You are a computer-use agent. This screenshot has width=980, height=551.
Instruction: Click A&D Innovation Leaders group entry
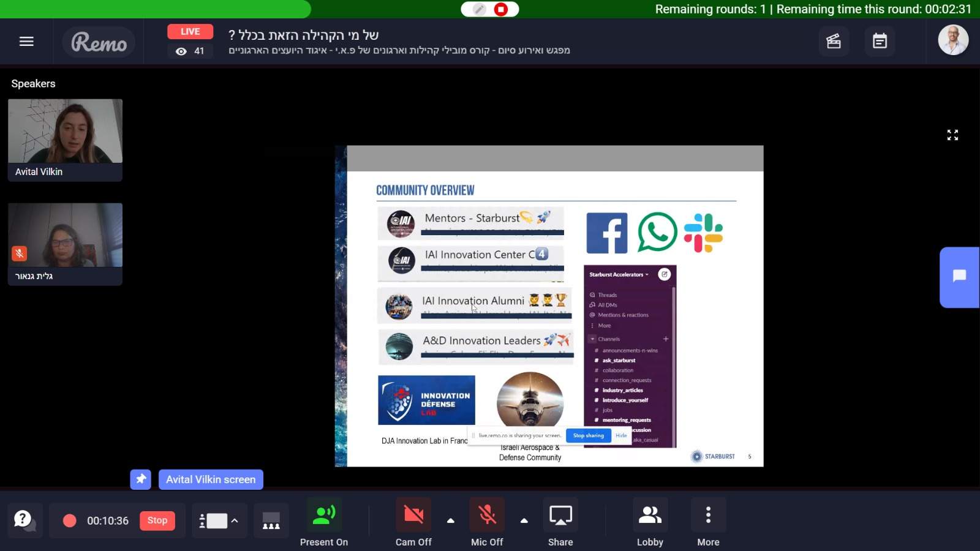tap(476, 346)
